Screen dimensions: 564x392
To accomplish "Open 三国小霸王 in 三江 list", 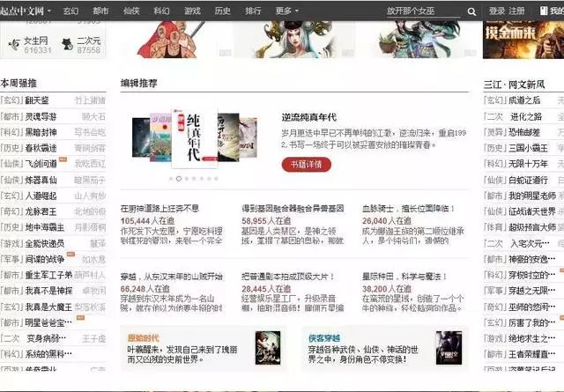I will [x=529, y=148].
